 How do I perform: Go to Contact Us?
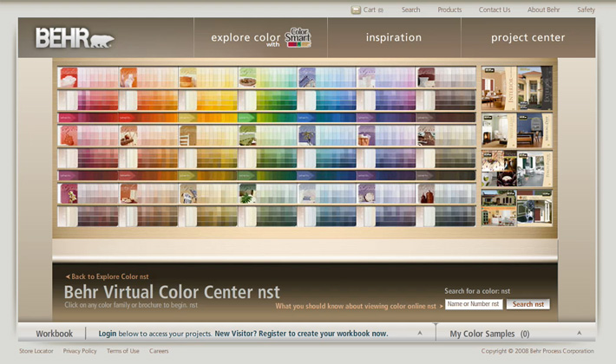[x=495, y=10]
